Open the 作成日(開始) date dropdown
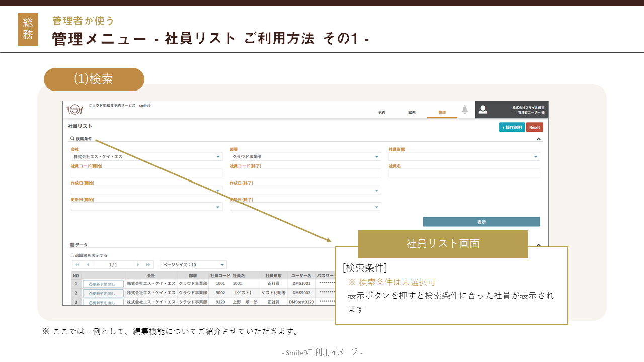644x362 pixels. coord(146,190)
